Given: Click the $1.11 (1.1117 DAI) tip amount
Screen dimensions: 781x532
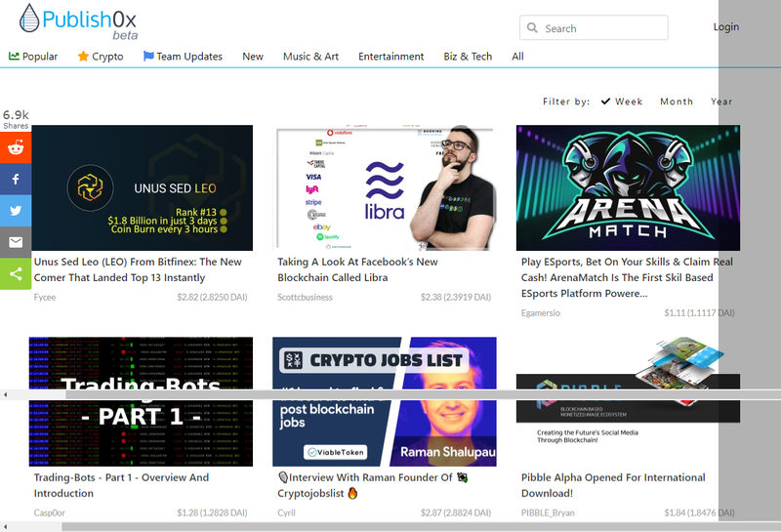Looking at the screenshot, I should pos(699,312).
